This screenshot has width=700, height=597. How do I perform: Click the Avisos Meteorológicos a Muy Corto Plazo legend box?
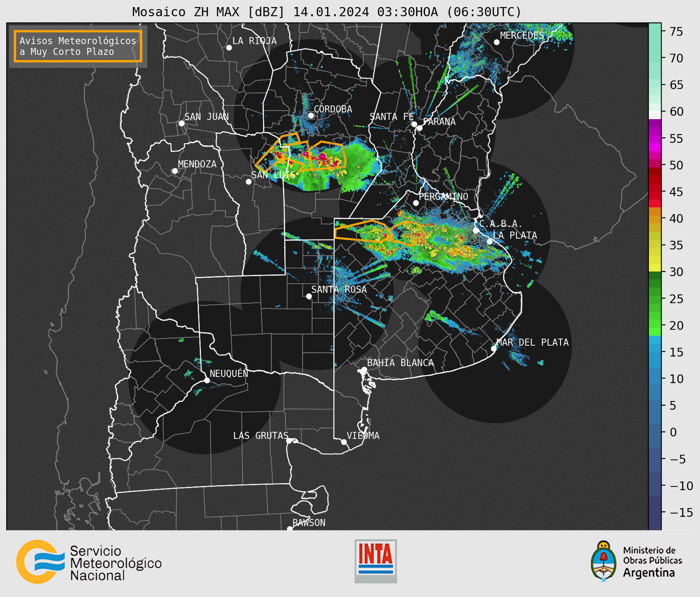78,46
